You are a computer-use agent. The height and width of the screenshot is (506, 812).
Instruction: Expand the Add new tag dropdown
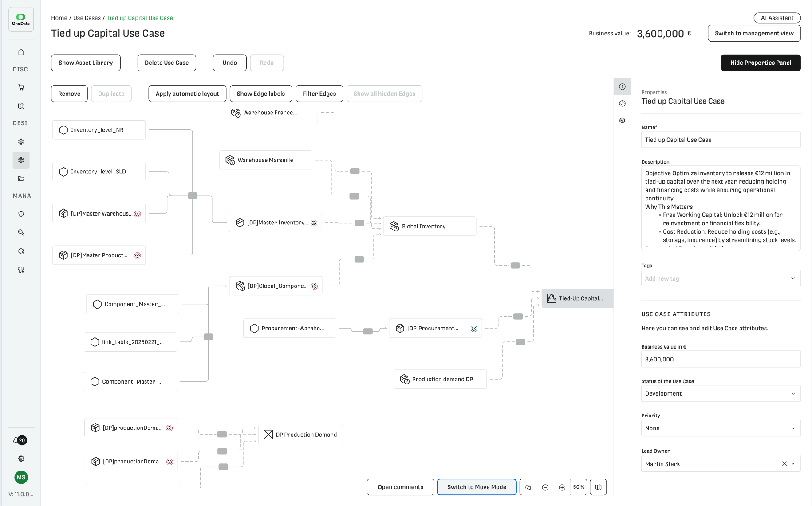tap(721, 278)
